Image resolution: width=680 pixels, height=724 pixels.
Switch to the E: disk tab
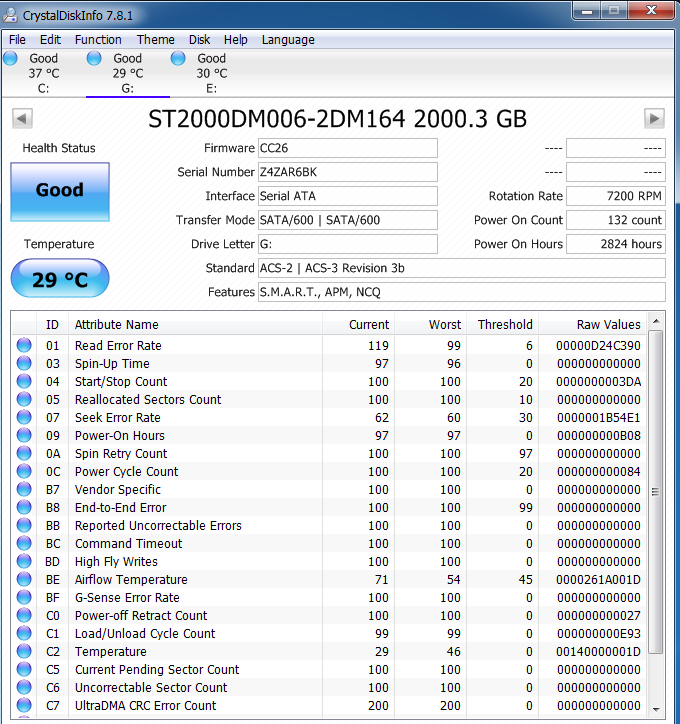click(212, 73)
